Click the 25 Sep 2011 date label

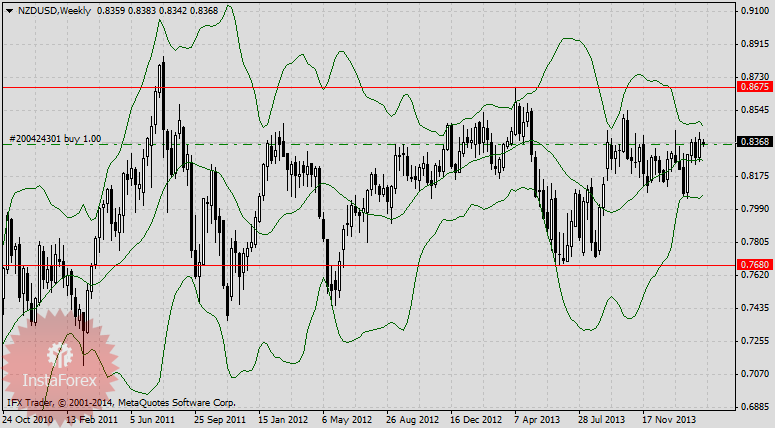coord(220,419)
